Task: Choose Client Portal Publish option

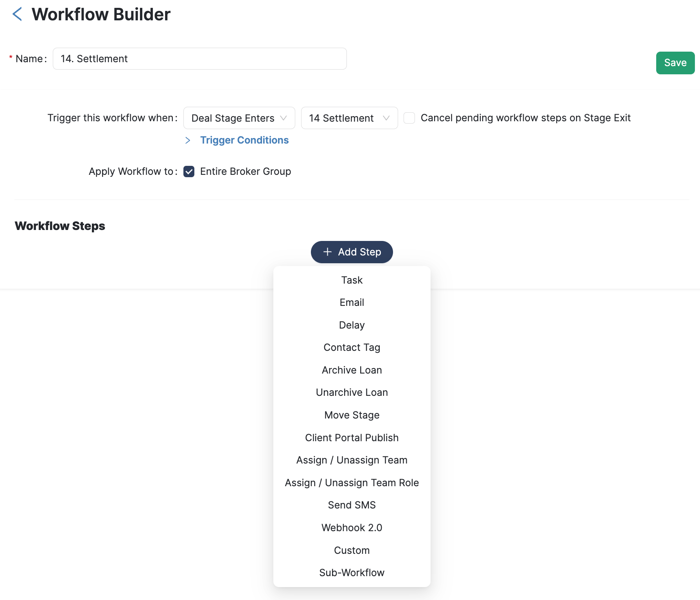Action: (352, 438)
